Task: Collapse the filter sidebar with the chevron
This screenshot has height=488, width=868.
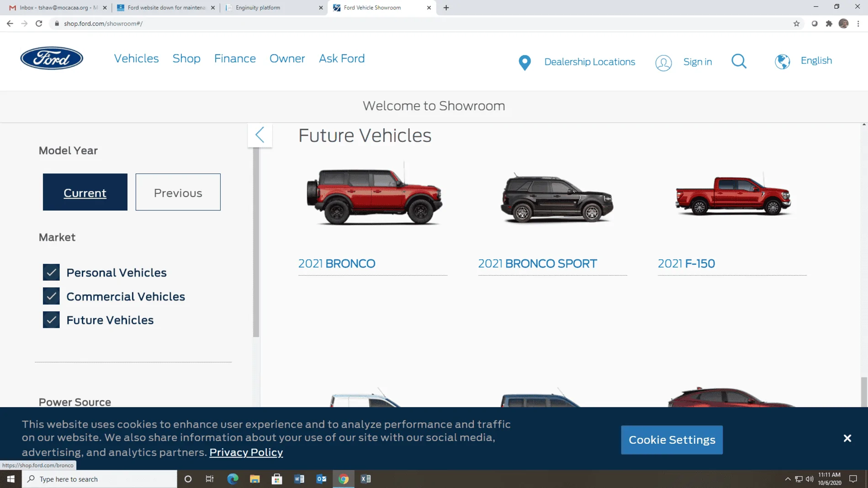Action: click(260, 135)
